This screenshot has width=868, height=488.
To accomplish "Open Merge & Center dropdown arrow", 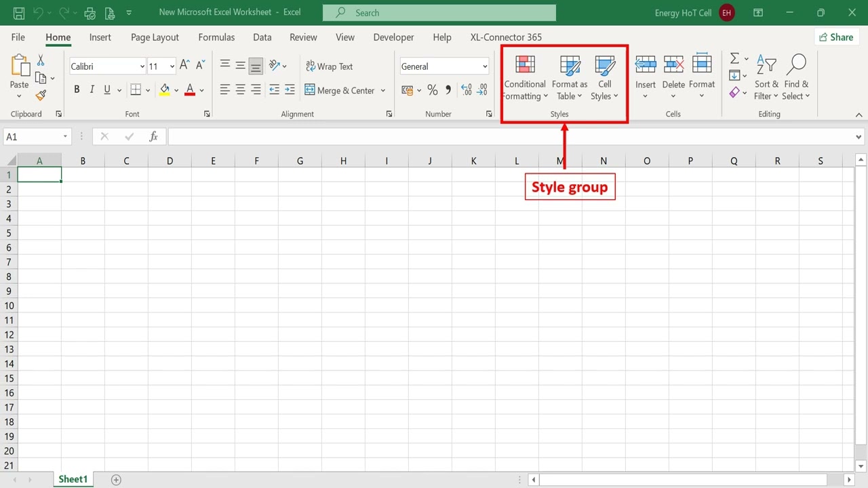I will (383, 90).
